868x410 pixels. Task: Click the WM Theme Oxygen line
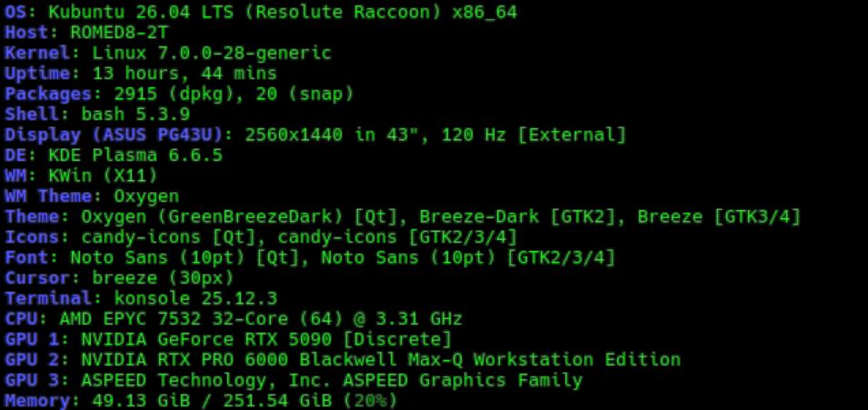tap(92, 196)
